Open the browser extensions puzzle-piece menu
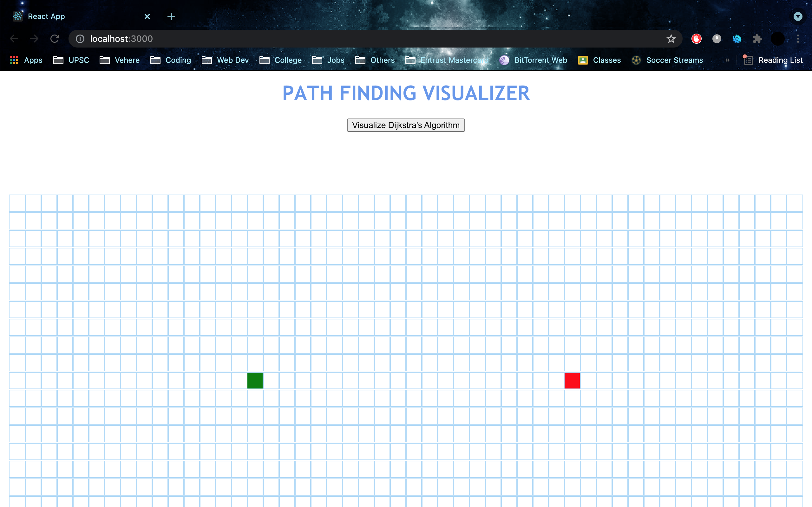812x507 pixels. 757,39
